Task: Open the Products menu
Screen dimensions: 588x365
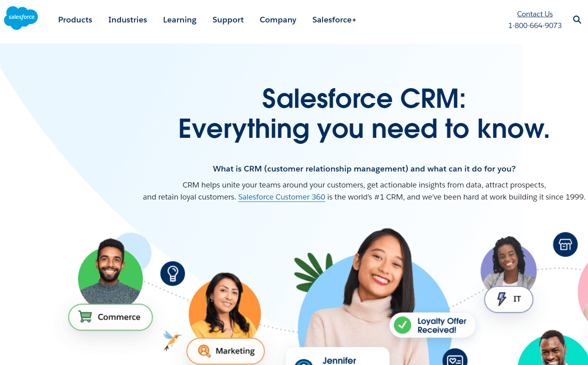Action: (75, 20)
